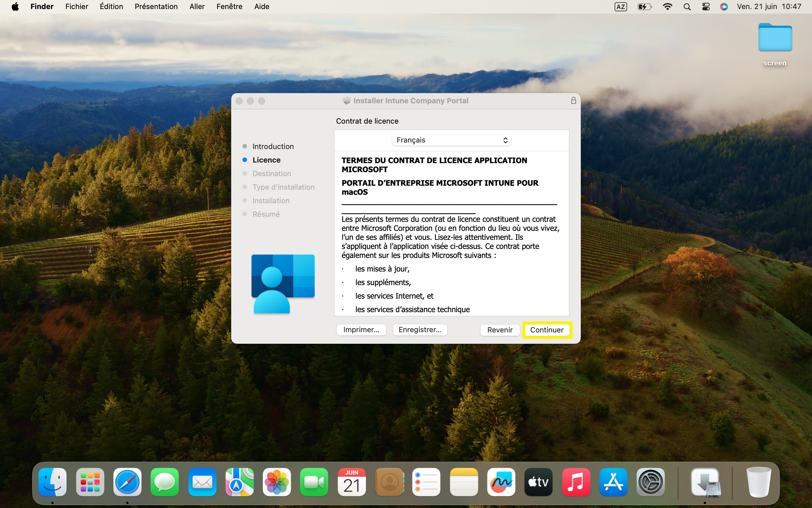The height and width of the screenshot is (508, 812).
Task: Open Notes from the Dock
Action: [464, 482]
